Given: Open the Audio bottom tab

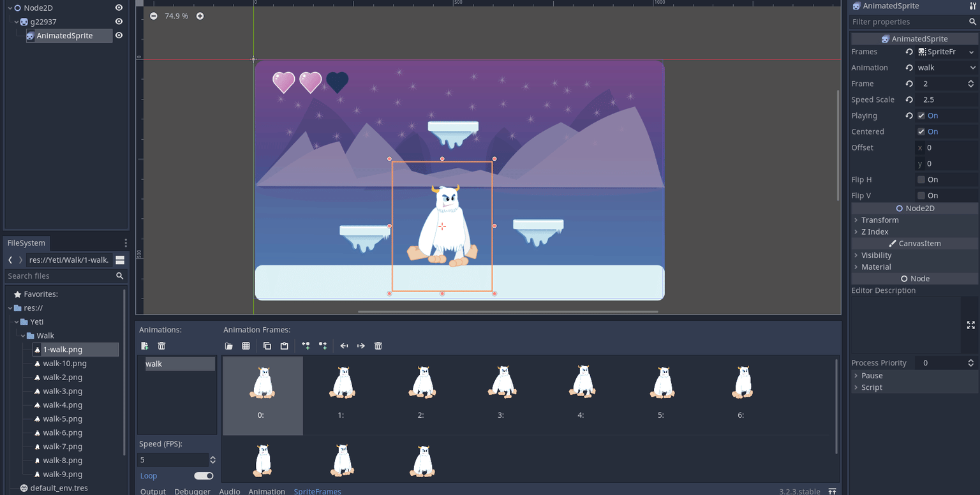Looking at the screenshot, I should point(230,491).
